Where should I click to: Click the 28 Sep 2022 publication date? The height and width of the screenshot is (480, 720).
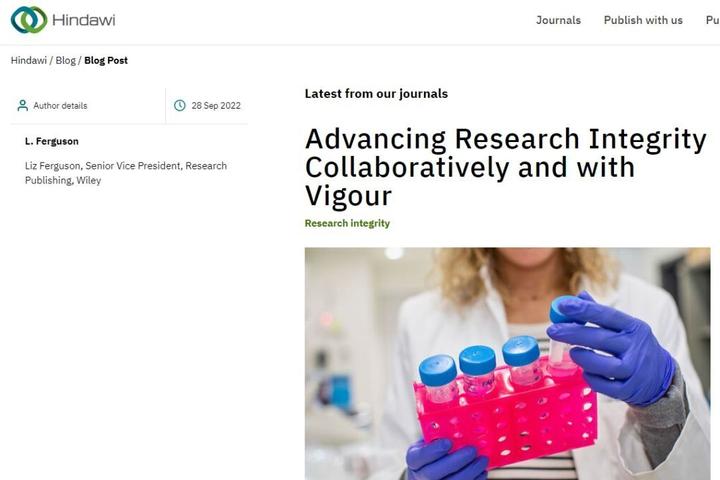click(x=216, y=106)
